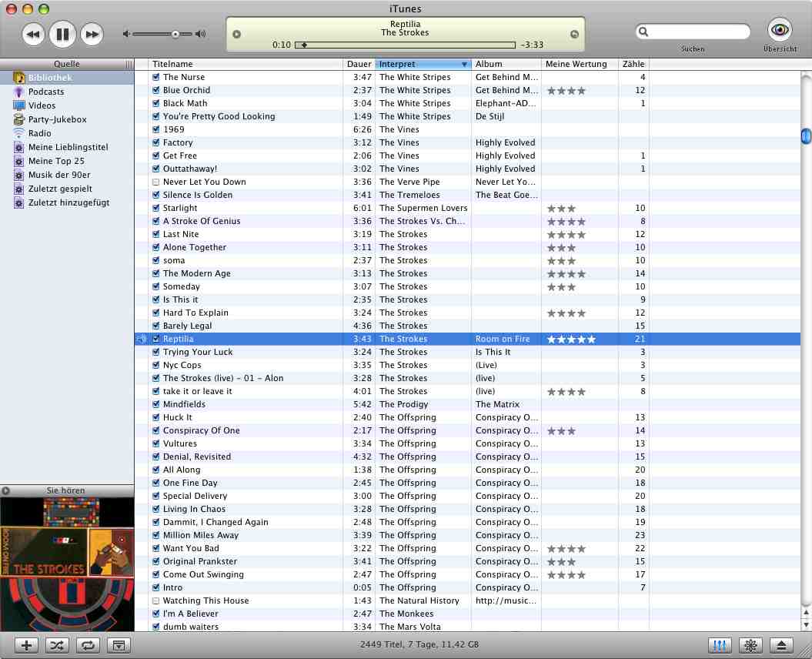The height and width of the screenshot is (659, 812).
Task: Open the Übersicht browse eye button
Action: pos(780,29)
